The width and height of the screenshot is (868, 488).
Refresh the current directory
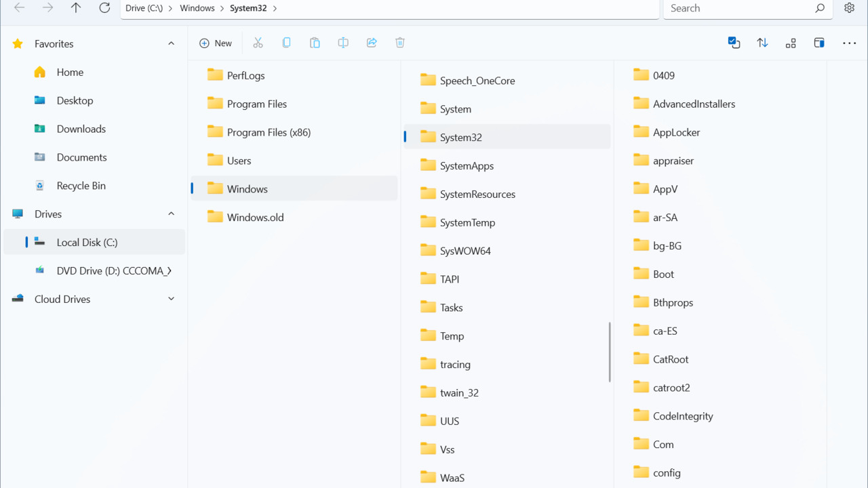click(x=104, y=8)
